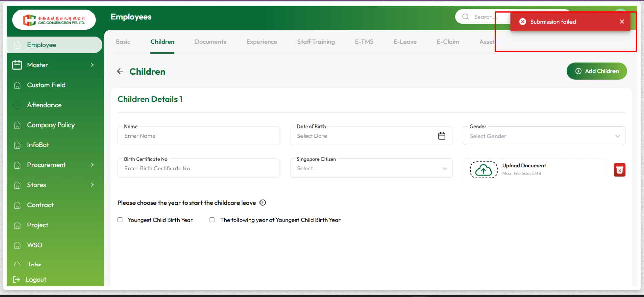Click the Enter Name input field
This screenshot has width=644, height=297.
pyautogui.click(x=199, y=136)
